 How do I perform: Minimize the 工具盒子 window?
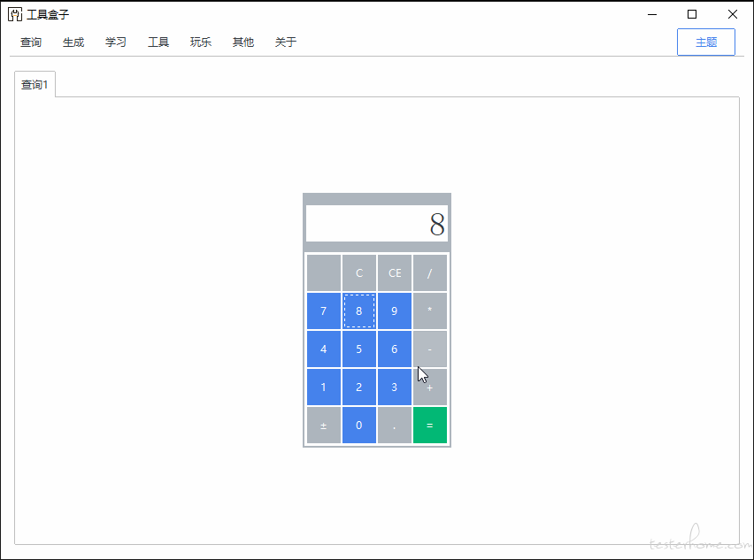(x=652, y=14)
